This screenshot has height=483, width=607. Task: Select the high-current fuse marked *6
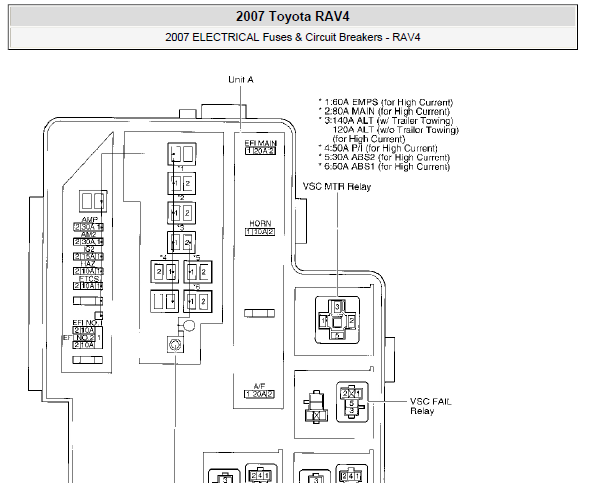[x=198, y=301]
